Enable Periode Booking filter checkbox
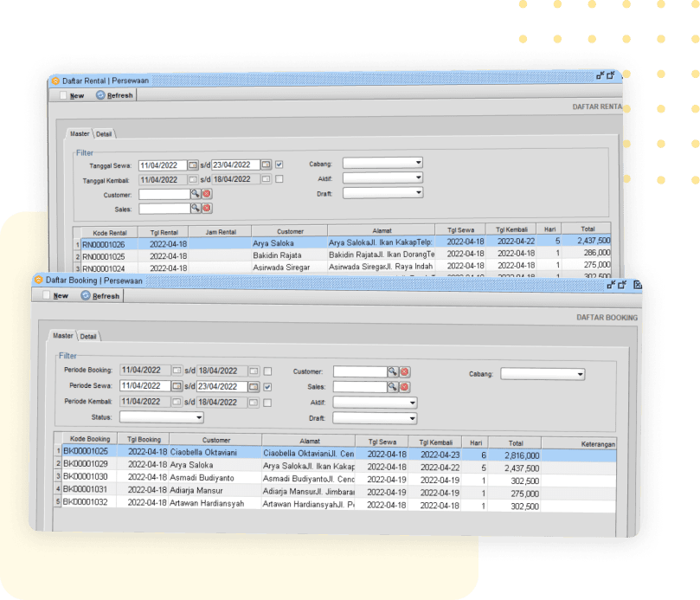The image size is (700, 600). point(267,371)
